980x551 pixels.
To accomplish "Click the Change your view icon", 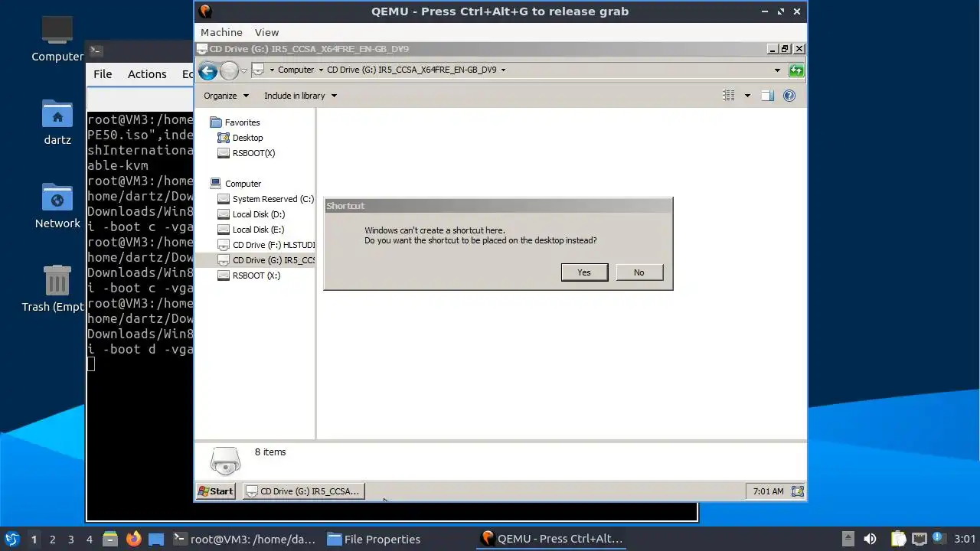I will click(x=729, y=96).
